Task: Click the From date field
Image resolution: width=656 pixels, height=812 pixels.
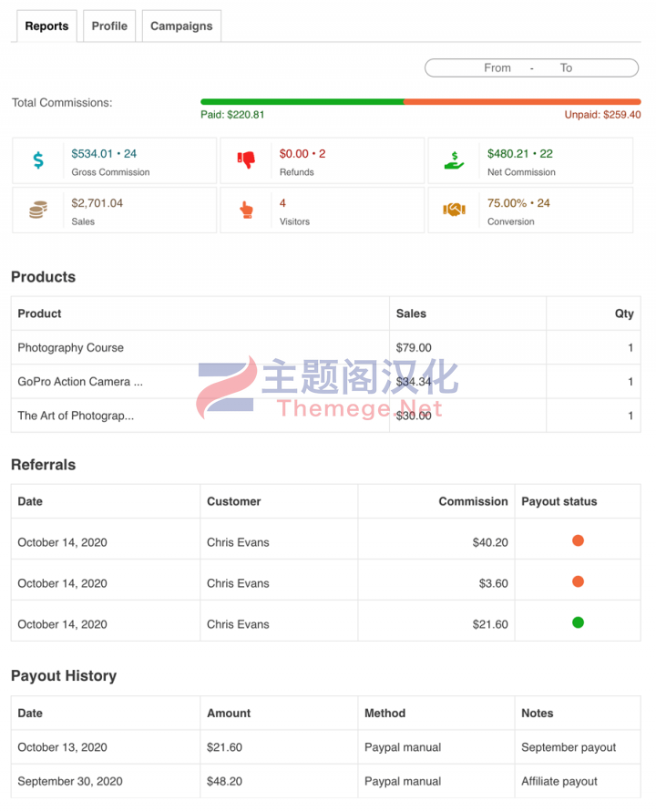Action: [x=497, y=67]
